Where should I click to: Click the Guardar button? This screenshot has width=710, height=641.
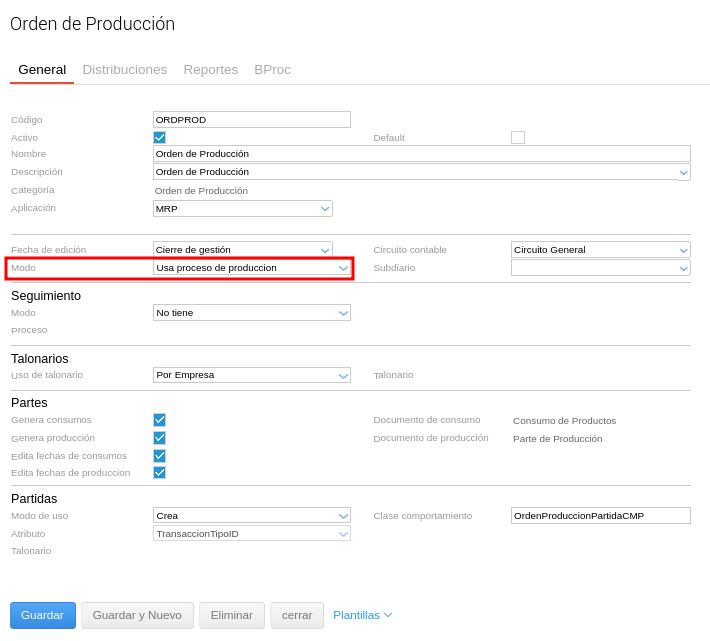[x=43, y=615]
